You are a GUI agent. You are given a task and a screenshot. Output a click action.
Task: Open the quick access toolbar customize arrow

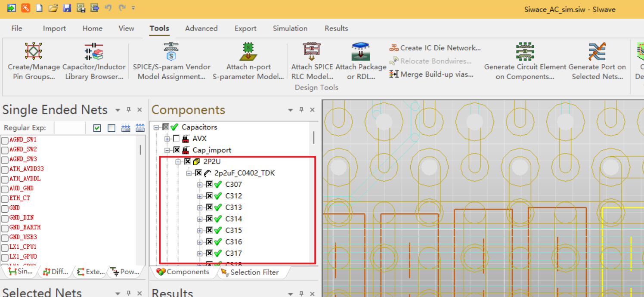click(x=133, y=8)
